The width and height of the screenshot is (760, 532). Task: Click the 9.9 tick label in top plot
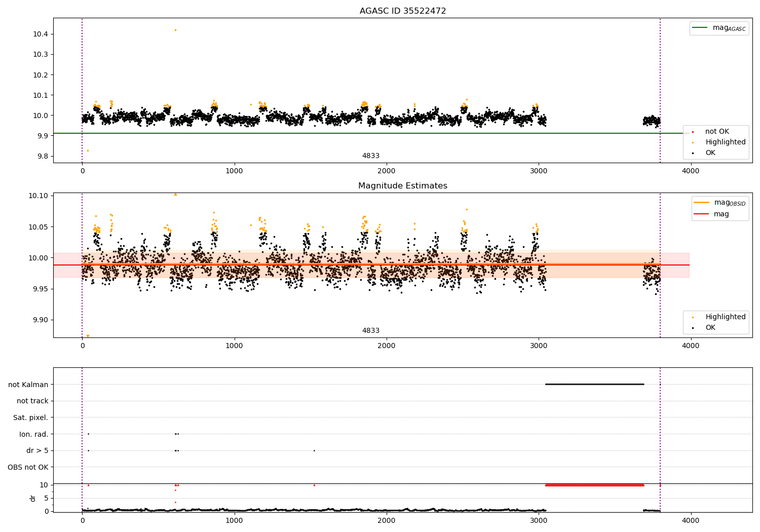pos(43,136)
